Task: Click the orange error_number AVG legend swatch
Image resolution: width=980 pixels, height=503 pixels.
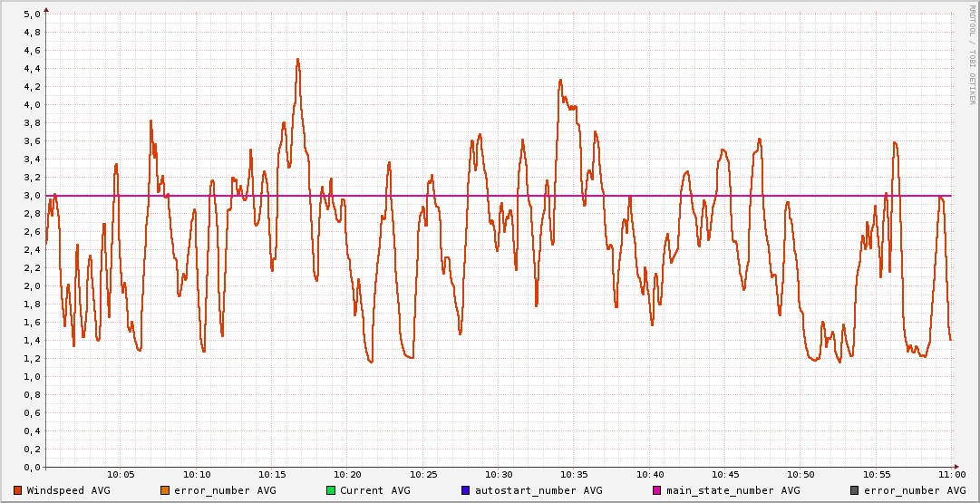Action: tap(164, 490)
